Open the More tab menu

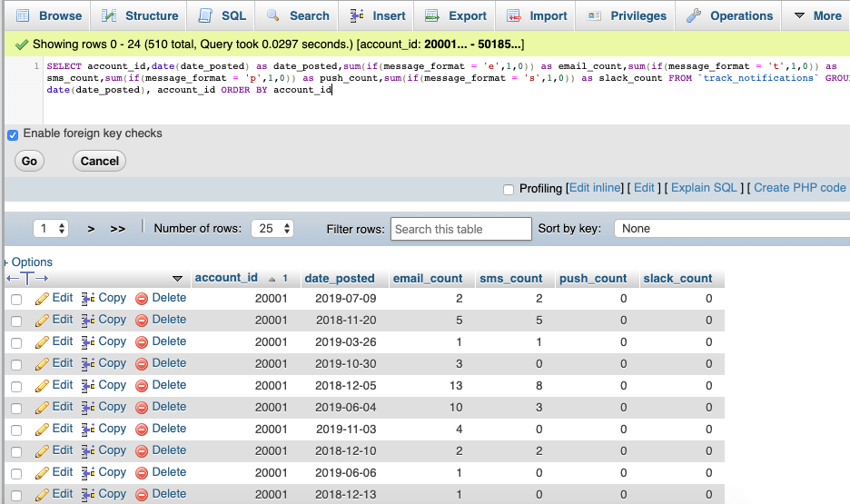[816, 16]
